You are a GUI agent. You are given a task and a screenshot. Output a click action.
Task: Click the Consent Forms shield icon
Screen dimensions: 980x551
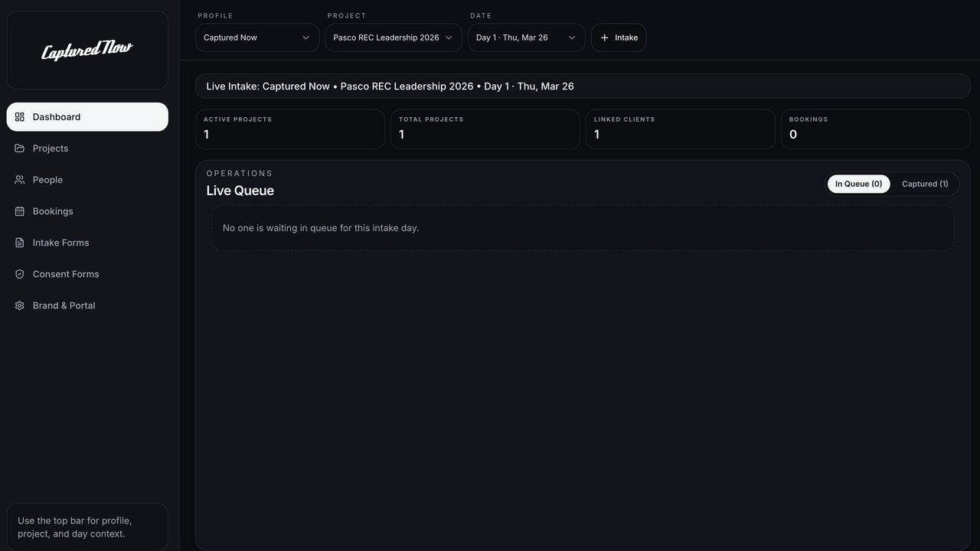pyautogui.click(x=20, y=274)
